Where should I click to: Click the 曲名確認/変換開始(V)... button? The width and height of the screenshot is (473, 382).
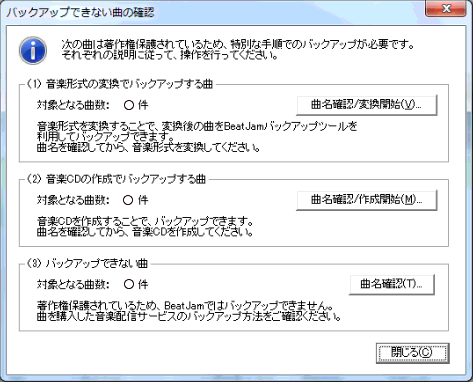pos(366,105)
